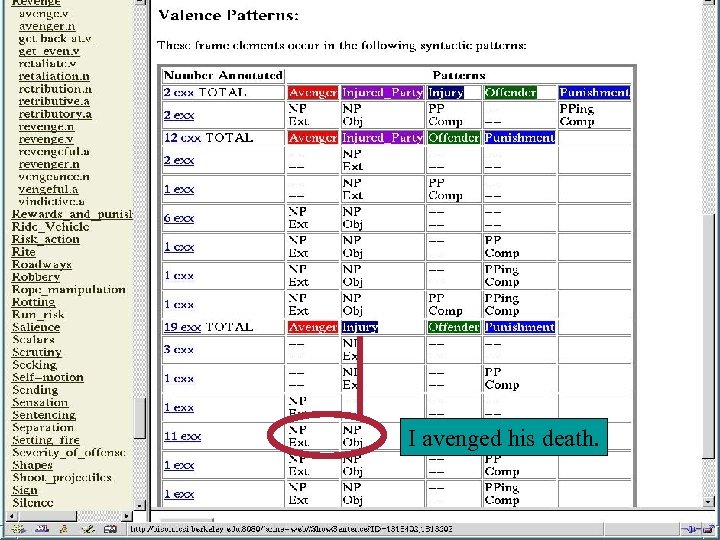Open Instant Messenger icon in component bar
720x540 pixels.
(x=64, y=529)
